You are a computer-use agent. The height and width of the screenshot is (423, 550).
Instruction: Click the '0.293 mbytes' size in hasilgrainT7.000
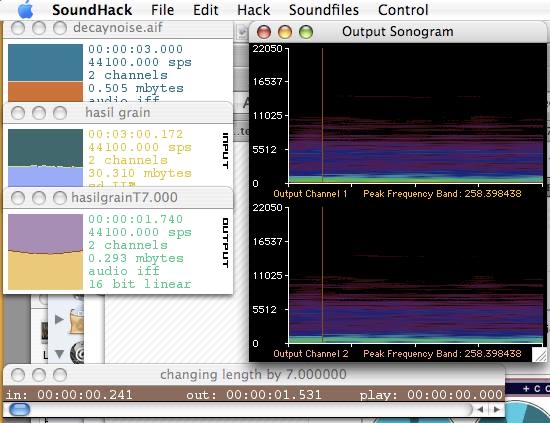136,258
